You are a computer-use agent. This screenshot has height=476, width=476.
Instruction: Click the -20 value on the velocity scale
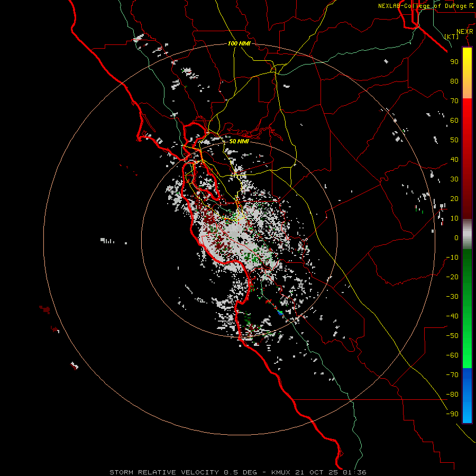[452, 277]
